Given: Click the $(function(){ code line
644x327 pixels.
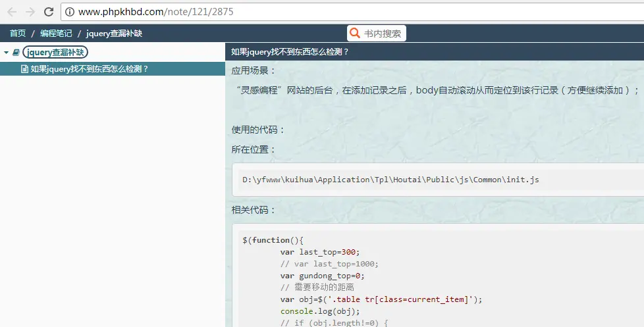Looking at the screenshot, I should pyautogui.click(x=273, y=240).
